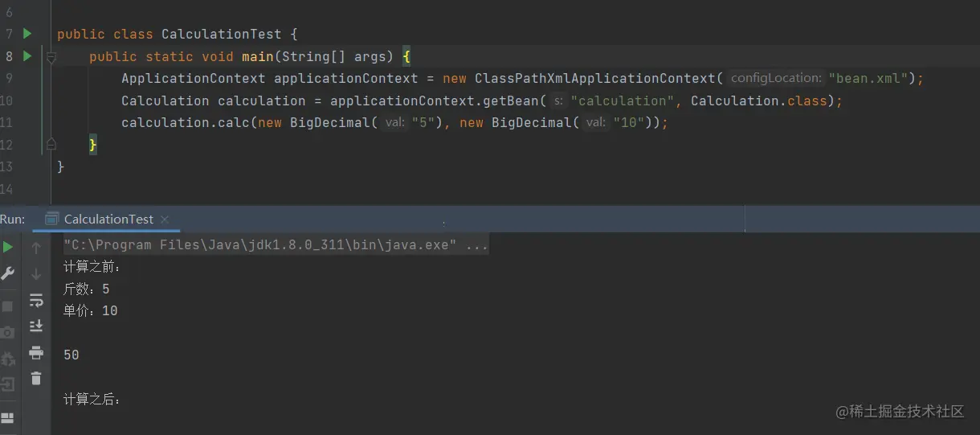980x435 pixels.
Task: Click the print console output icon
Action: [36, 352]
